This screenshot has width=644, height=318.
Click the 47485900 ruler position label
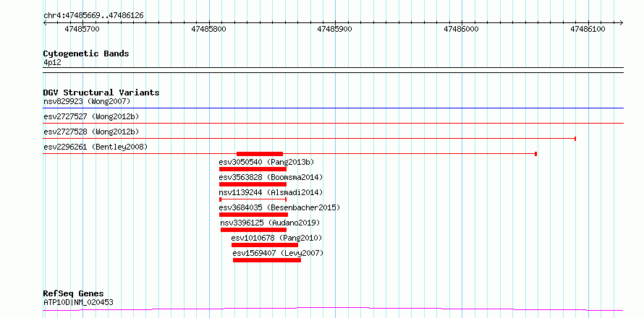335,29
